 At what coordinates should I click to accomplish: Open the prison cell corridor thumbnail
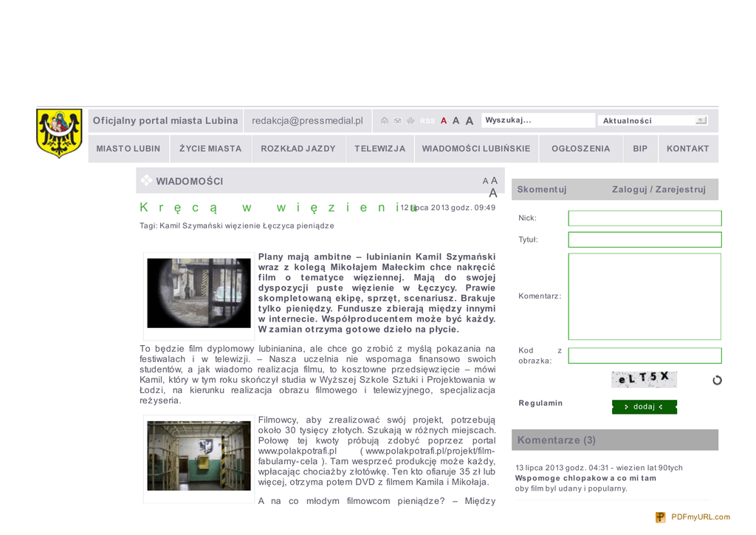click(x=199, y=456)
